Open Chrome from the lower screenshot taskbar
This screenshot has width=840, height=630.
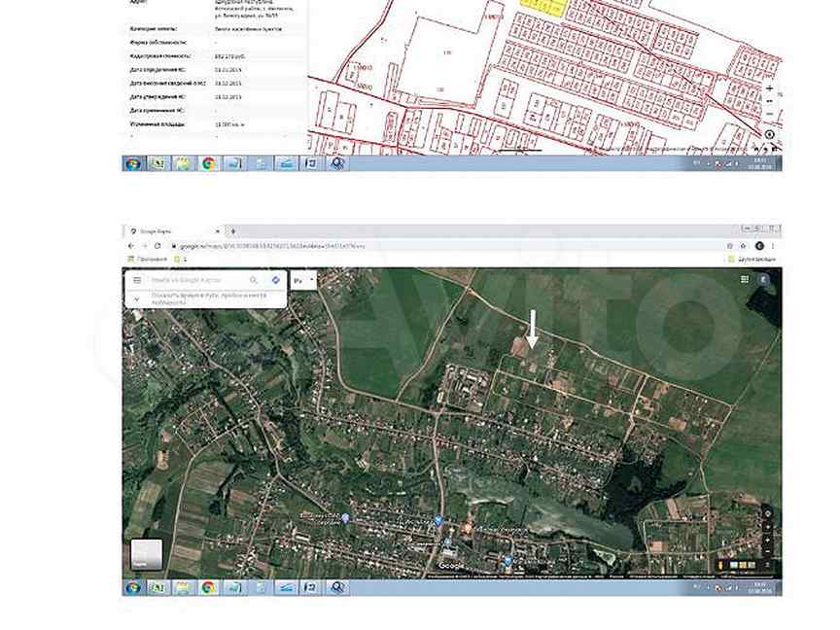pyautogui.click(x=208, y=587)
